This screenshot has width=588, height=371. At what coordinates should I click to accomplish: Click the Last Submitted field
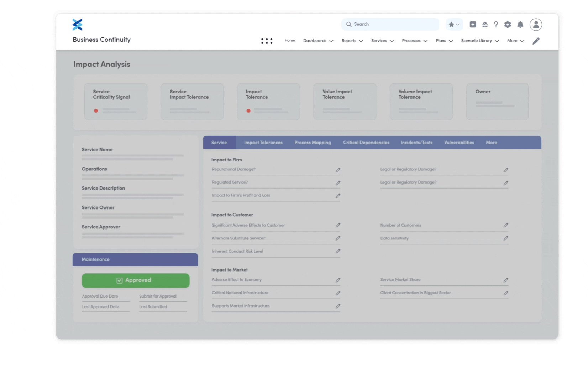pos(163,307)
